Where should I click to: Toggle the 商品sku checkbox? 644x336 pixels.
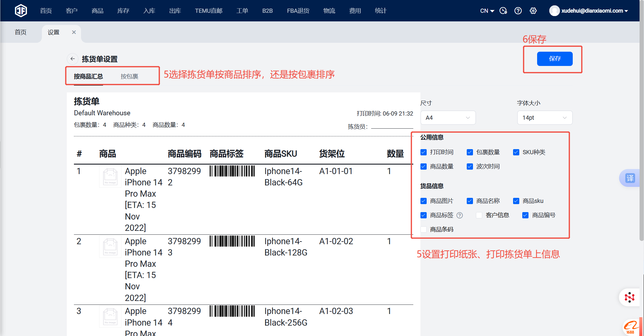pyautogui.click(x=516, y=201)
